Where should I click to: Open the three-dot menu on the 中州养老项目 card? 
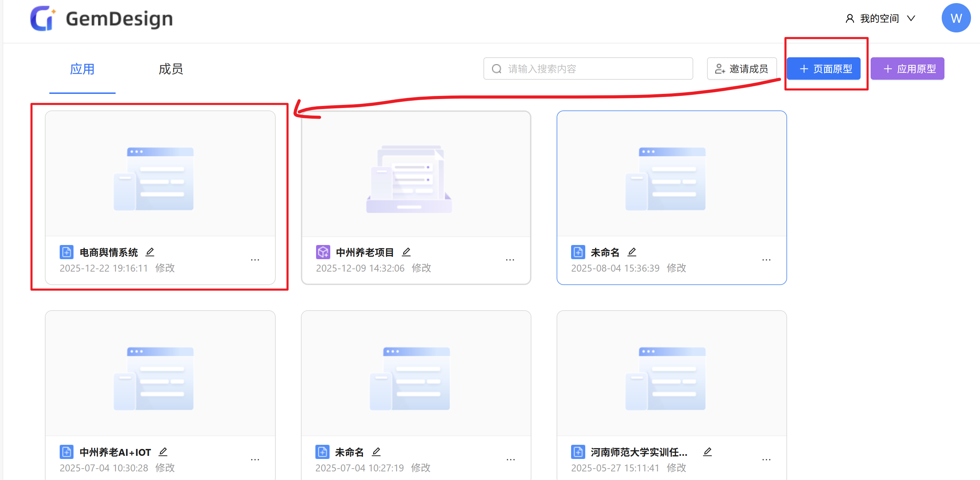tap(510, 260)
